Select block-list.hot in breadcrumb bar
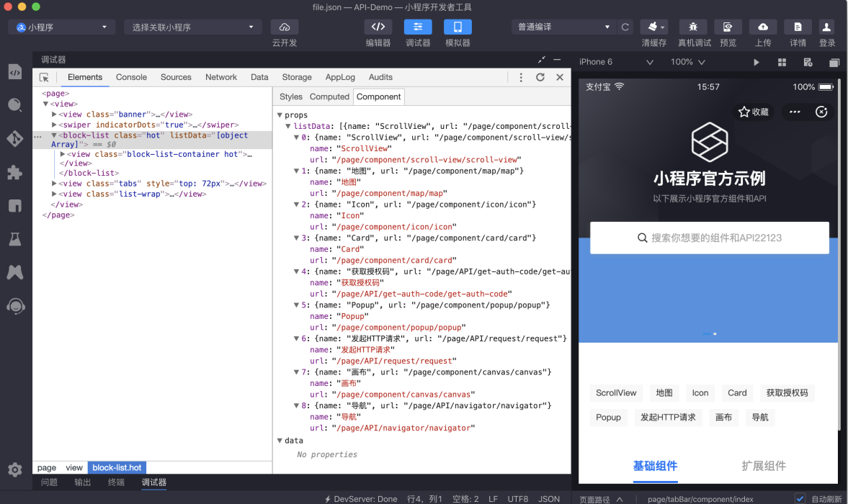 117,468
